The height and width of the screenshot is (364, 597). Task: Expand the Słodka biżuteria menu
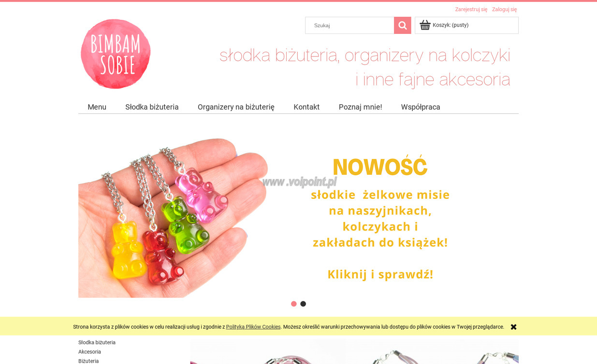point(152,107)
